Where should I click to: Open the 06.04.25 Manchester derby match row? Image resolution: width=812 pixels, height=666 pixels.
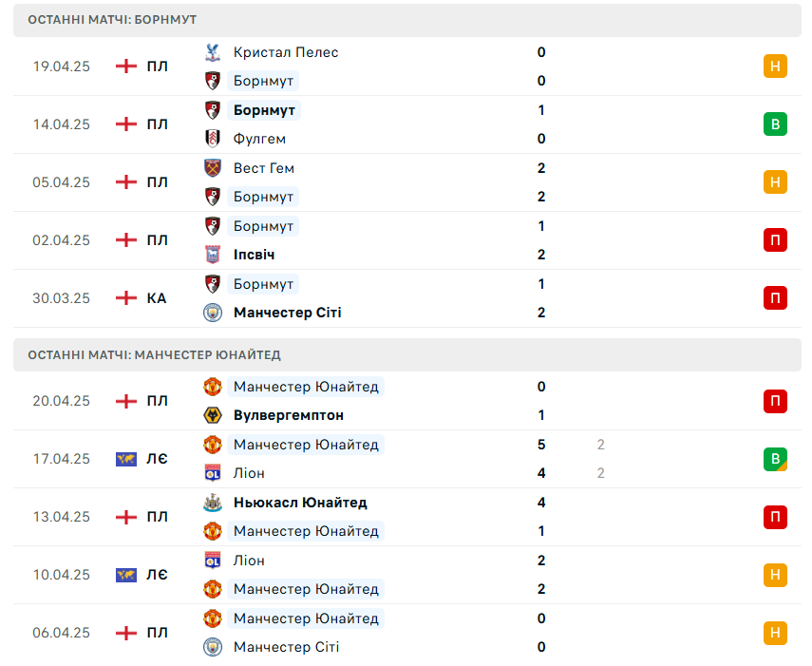407,633
